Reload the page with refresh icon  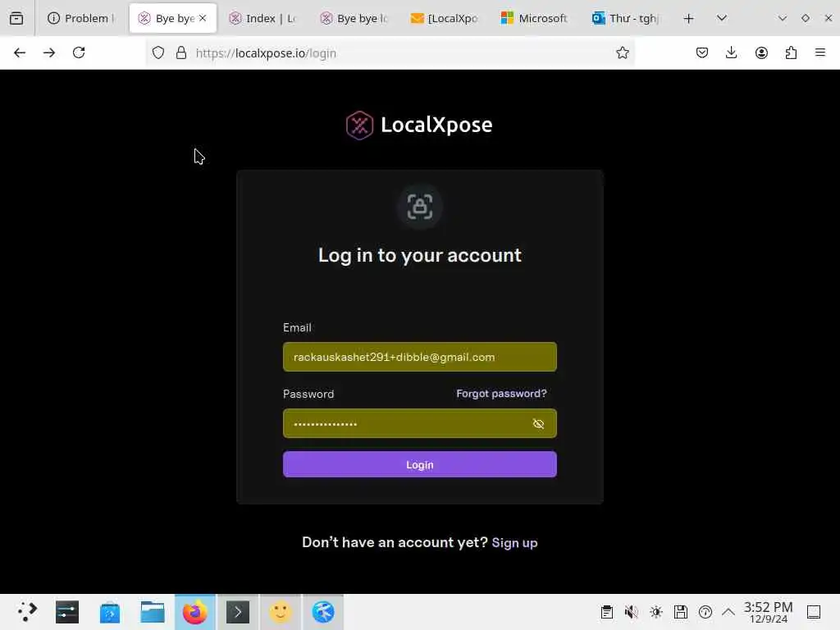point(79,52)
